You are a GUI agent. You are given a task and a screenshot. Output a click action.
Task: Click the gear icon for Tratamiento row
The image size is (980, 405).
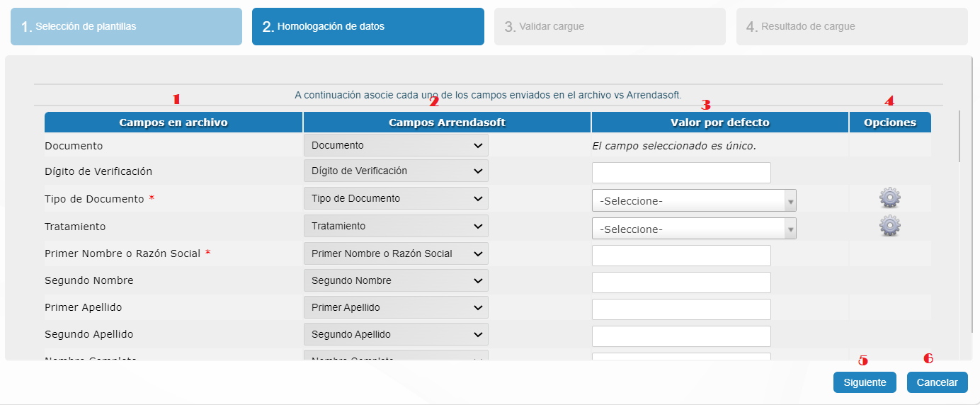coord(889,226)
